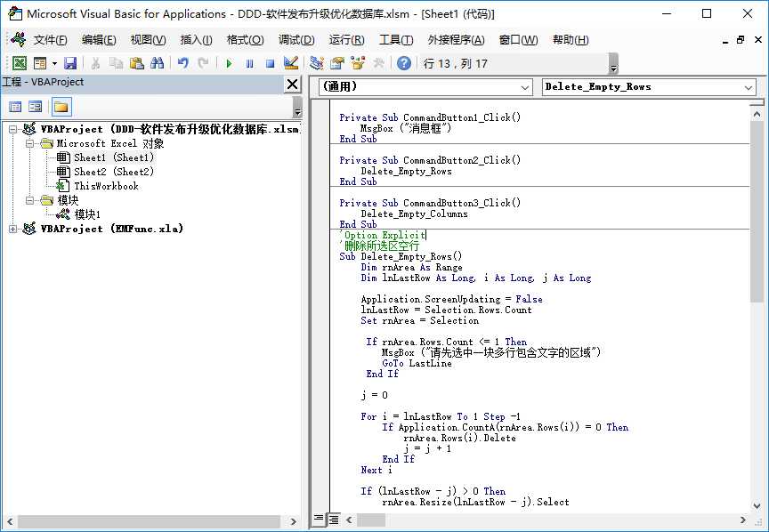This screenshot has height=532, width=769.
Task: Select ThisWorkbook in project tree
Action: pos(106,186)
